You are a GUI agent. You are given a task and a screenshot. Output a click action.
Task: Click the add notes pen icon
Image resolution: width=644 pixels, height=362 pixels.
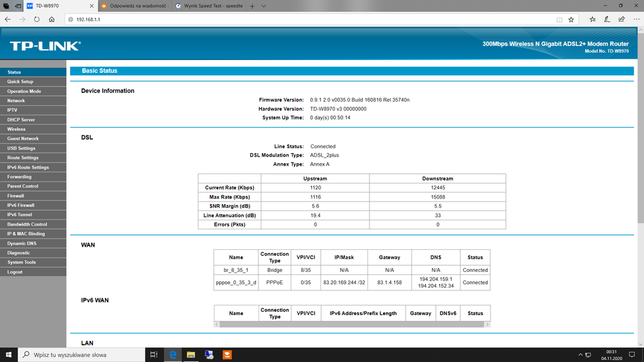pyautogui.click(x=607, y=19)
